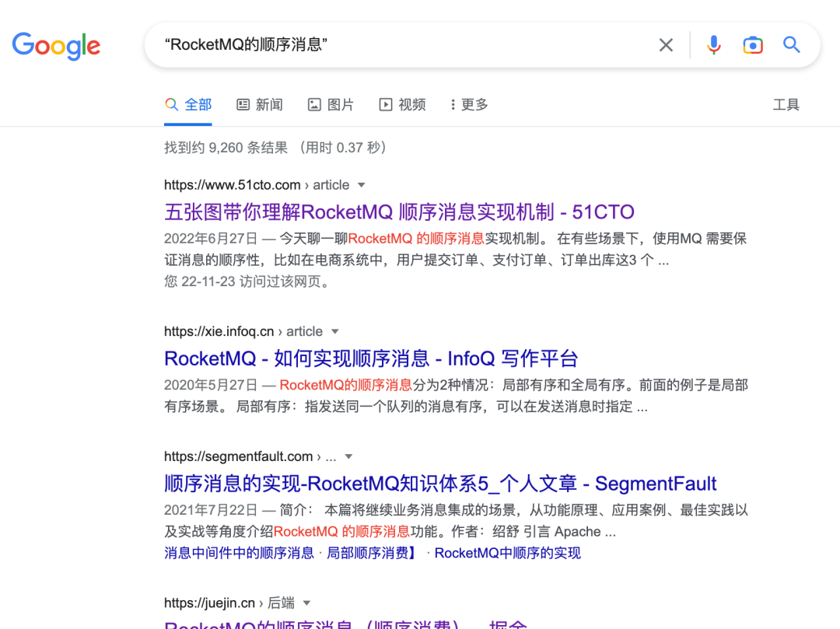
Task: Click the https://xie.infoq.cn › article URL
Action: pyautogui.click(x=243, y=332)
